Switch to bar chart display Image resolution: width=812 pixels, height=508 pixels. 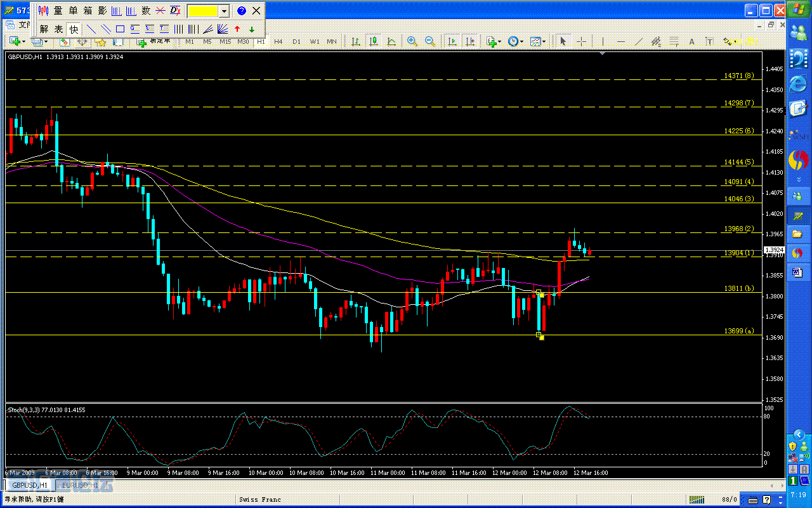pos(356,42)
